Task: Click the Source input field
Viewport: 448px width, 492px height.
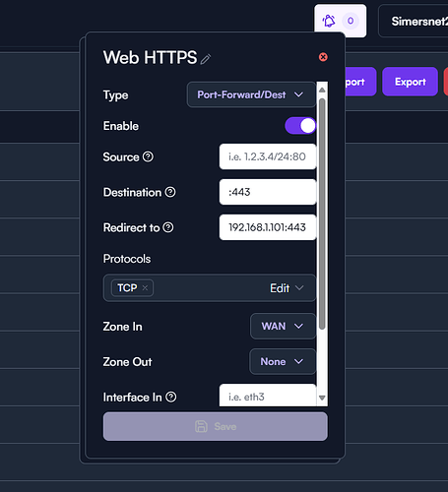Action: [268, 156]
